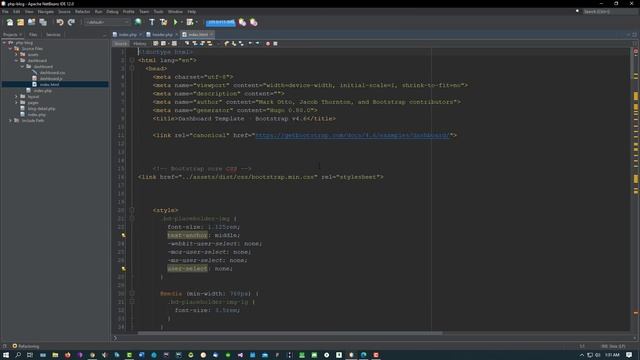Click the hint lightbulb beside user-select line
The width and height of the screenshot is (640, 360).
pos(123,269)
